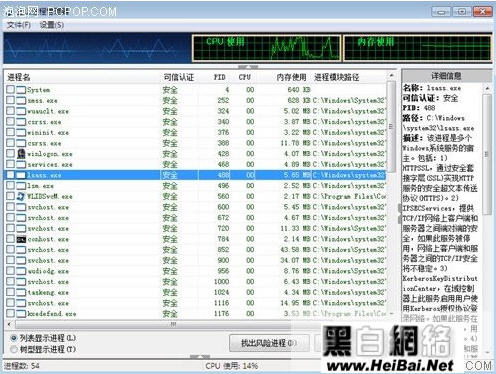Viewport: 496px width, 374px height.
Task: Open the File menu
Action: pos(19,25)
